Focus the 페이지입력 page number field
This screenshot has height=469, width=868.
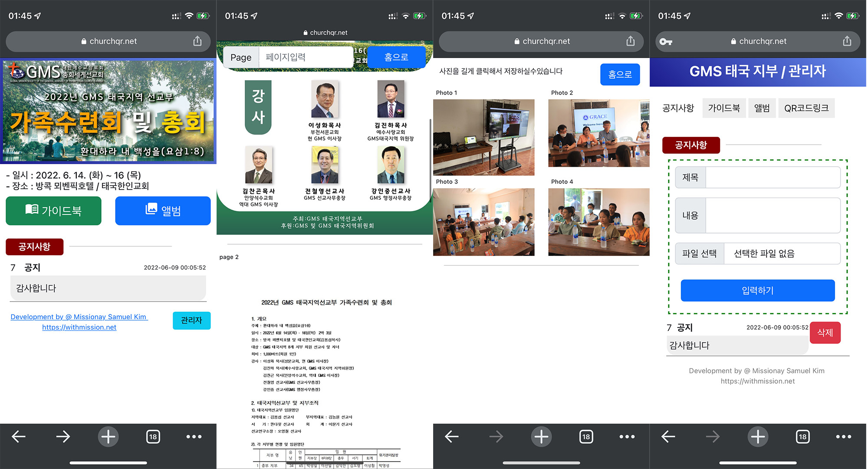tap(306, 57)
